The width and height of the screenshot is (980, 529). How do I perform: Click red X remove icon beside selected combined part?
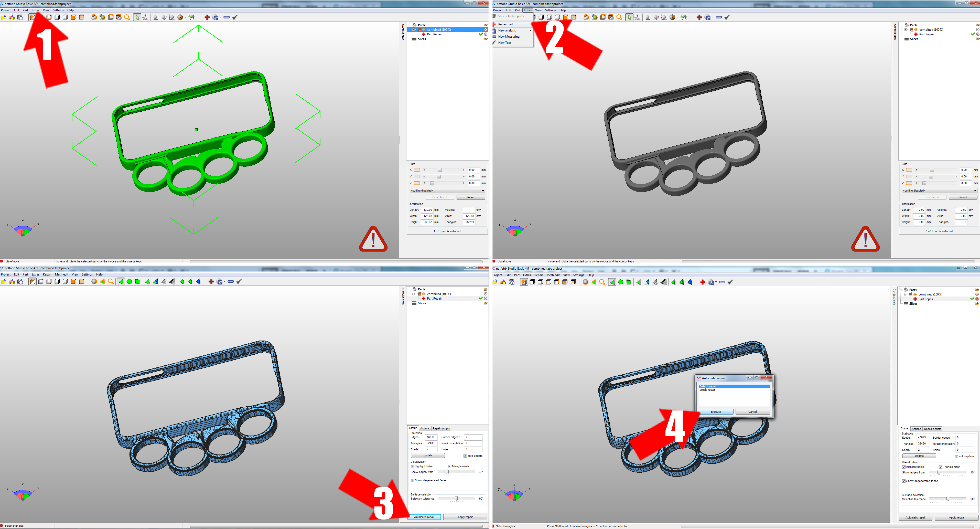486,30
